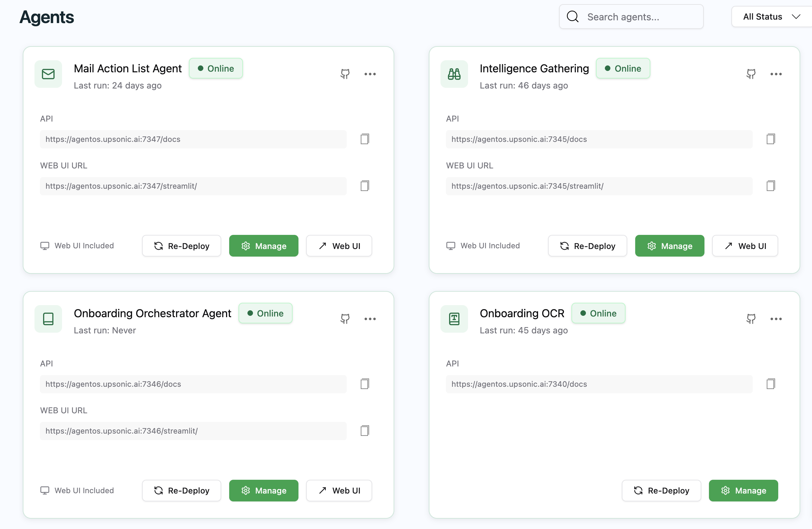The height and width of the screenshot is (529, 812).
Task: Copy Intelligence Gathering streamlit Web UI URL
Action: (x=771, y=186)
